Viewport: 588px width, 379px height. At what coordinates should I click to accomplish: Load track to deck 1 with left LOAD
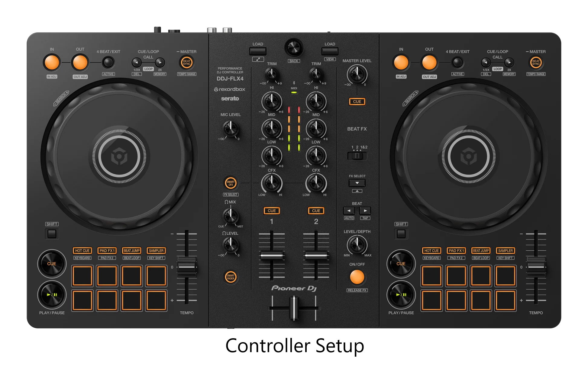[x=258, y=51]
